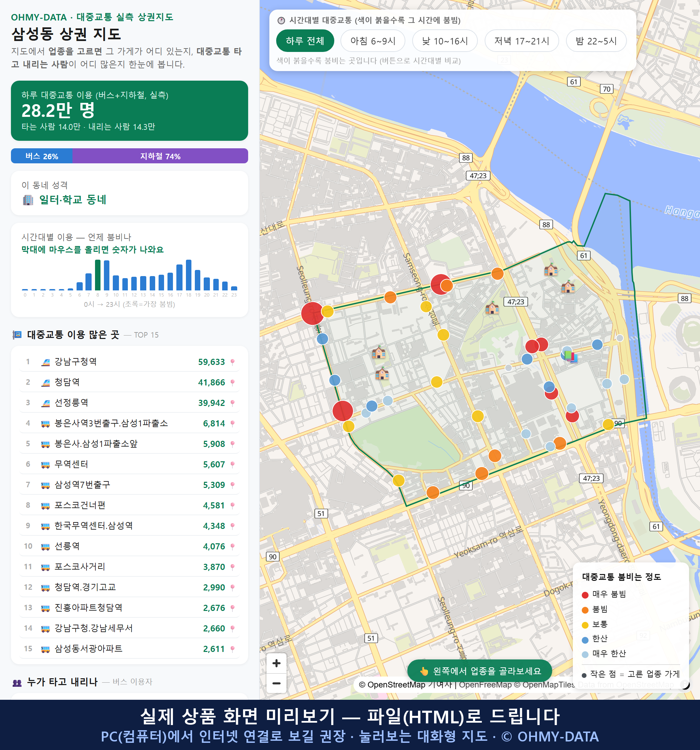
Task: Click pin icon for 봉은사역3번출구.삼성1파출소
Action: point(232,423)
